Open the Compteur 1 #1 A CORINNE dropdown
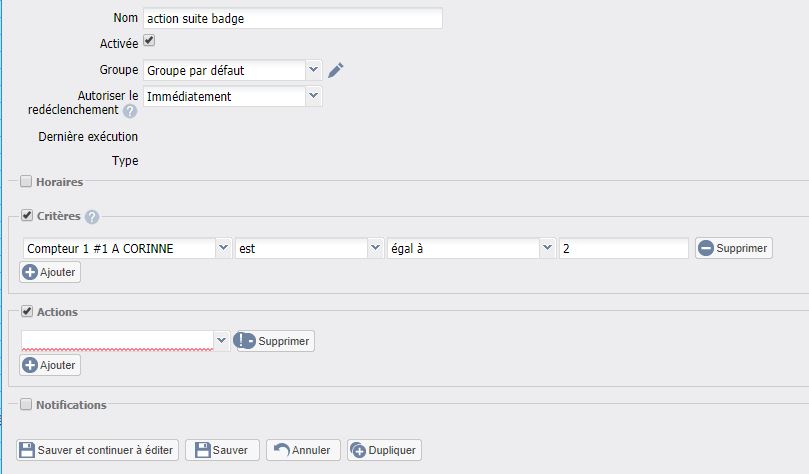Screen dimensions: 809x474 (x=223, y=248)
